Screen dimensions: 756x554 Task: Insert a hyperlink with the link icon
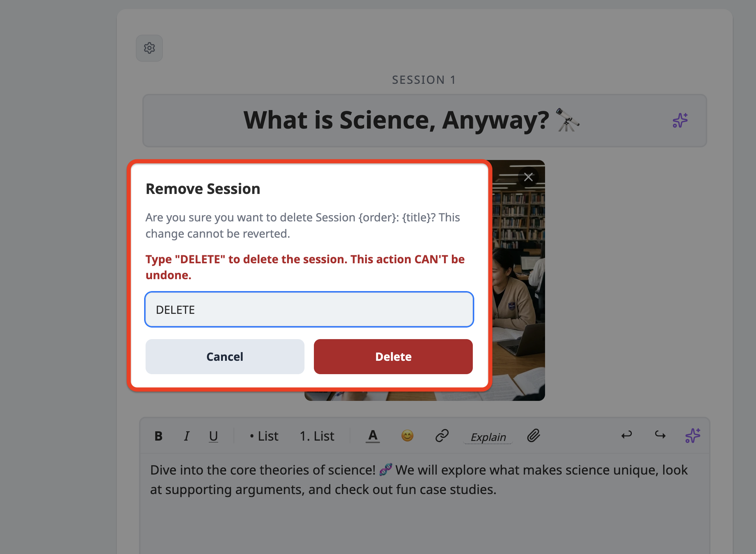(x=442, y=436)
